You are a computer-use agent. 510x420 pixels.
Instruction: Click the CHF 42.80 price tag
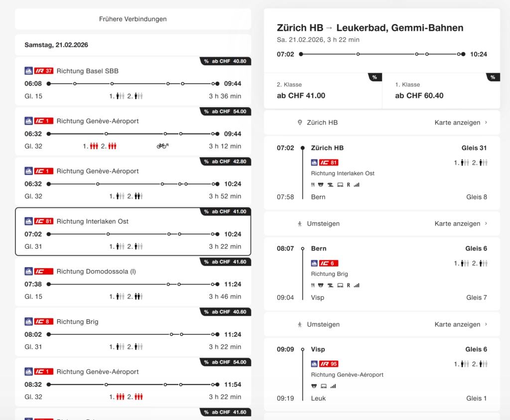click(225, 161)
